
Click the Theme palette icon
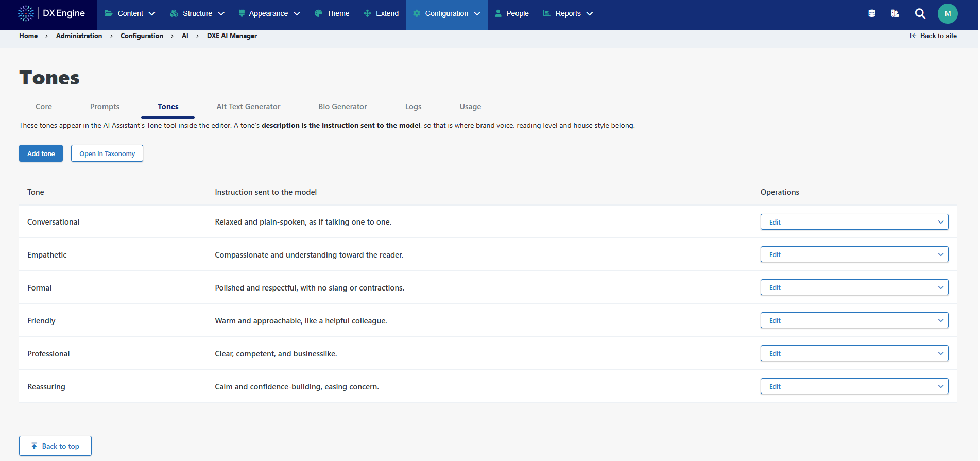click(318, 13)
